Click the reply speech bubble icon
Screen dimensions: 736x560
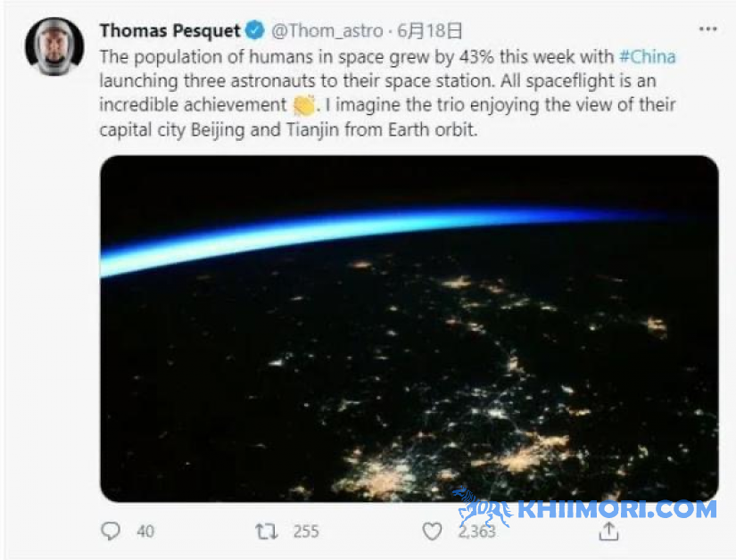coord(111,531)
